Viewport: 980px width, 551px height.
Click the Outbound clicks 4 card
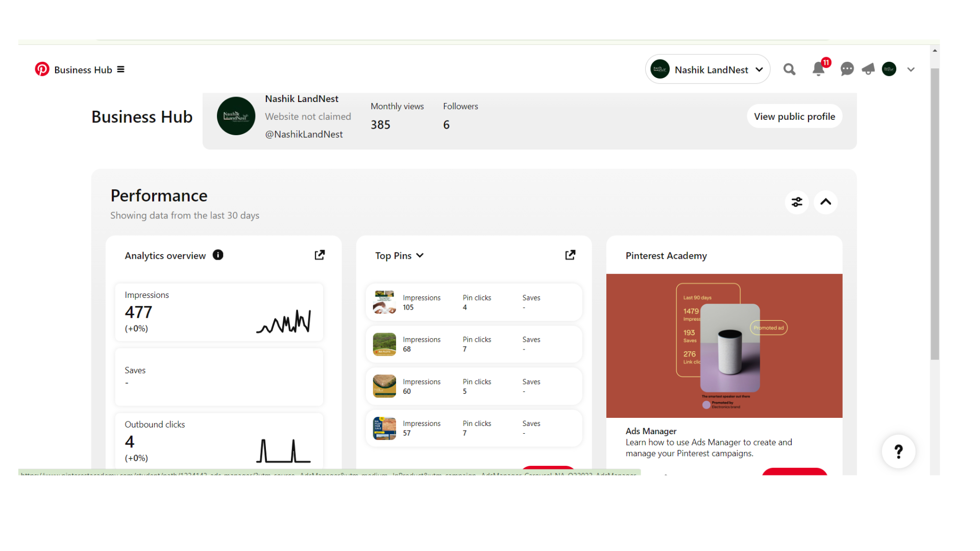coord(219,441)
